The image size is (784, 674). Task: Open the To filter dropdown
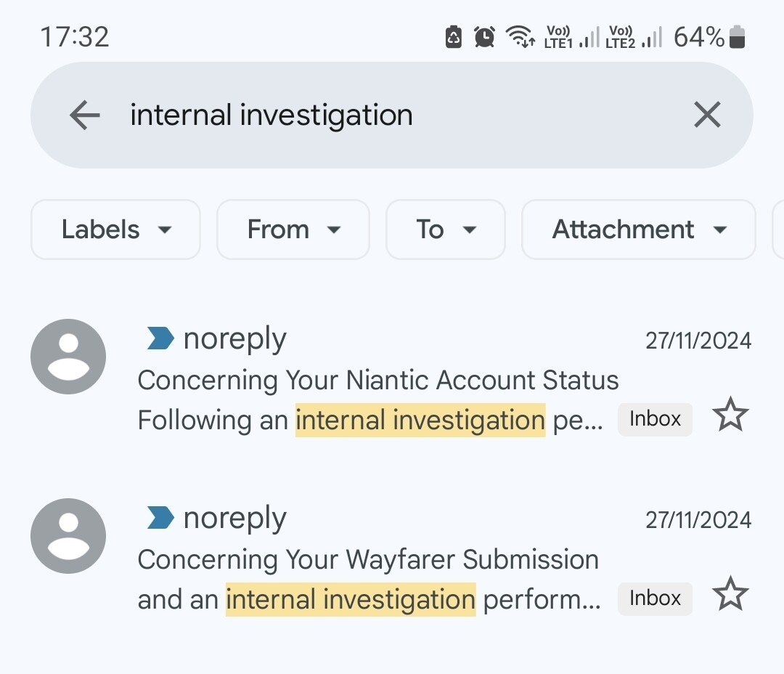click(445, 230)
